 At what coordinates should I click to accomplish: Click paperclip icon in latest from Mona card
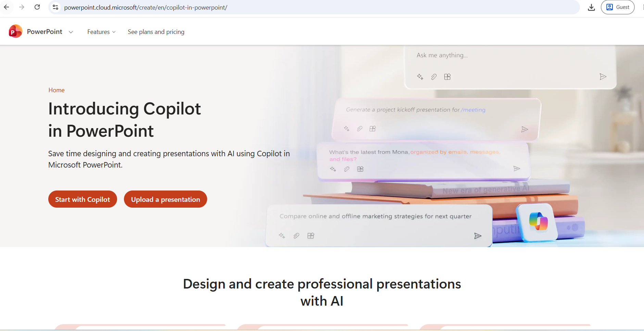pyautogui.click(x=346, y=169)
